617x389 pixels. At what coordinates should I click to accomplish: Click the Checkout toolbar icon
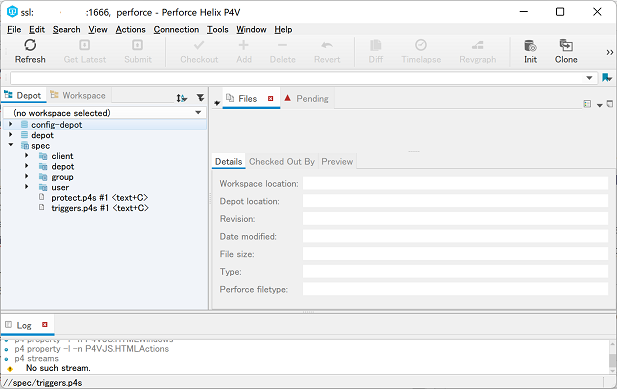point(199,45)
